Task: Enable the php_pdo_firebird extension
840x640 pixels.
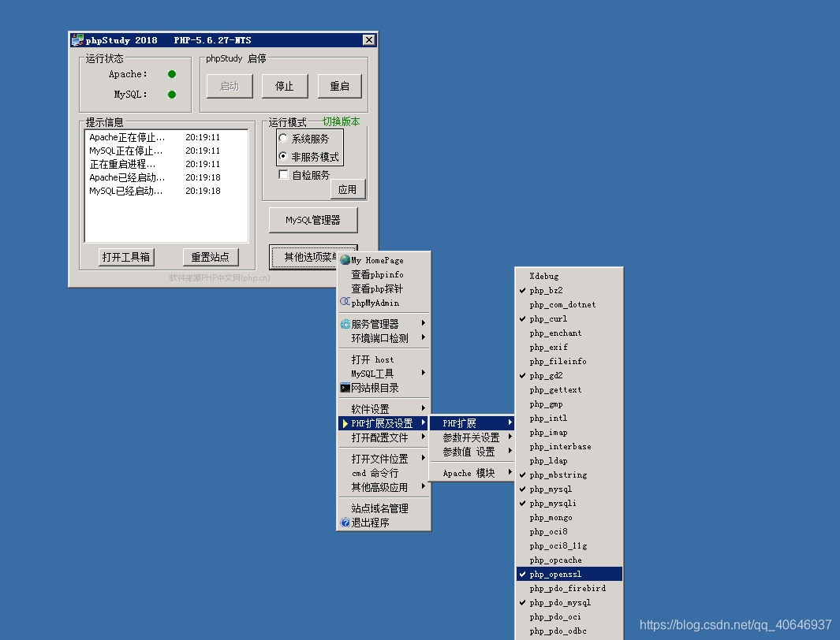Action: (x=569, y=588)
